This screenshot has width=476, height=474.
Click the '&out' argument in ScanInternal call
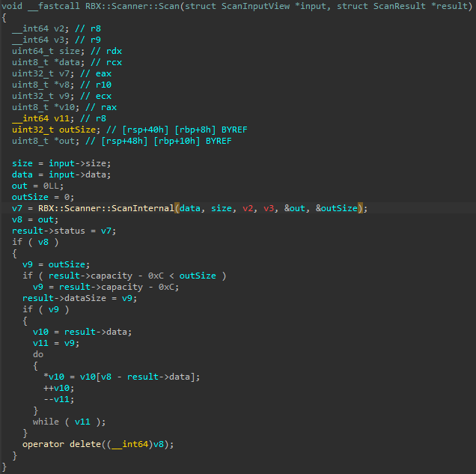295,208
